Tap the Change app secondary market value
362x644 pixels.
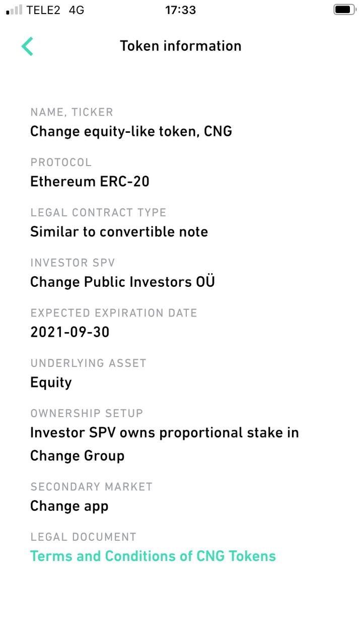pos(69,506)
